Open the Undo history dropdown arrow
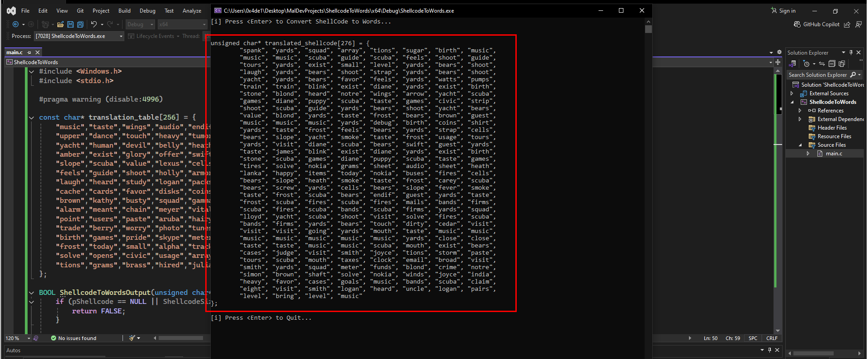The image size is (868, 359). click(x=102, y=24)
